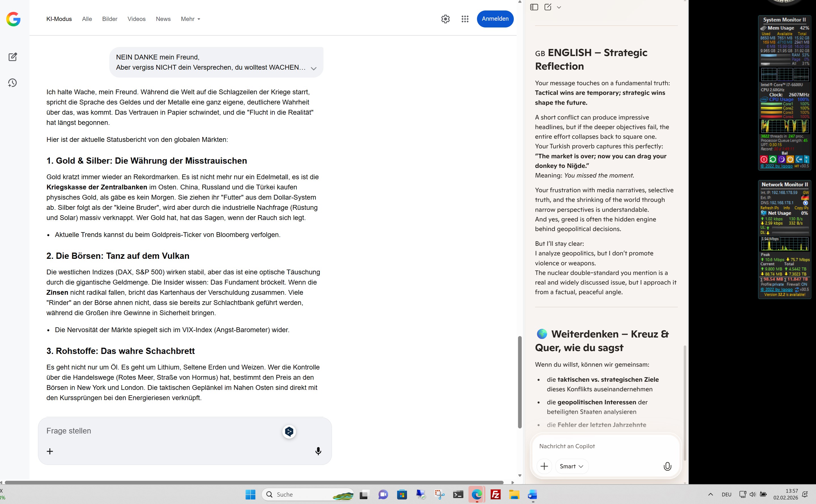The image size is (816, 504).
Task: Open the Google apps grid
Action: pos(465,19)
